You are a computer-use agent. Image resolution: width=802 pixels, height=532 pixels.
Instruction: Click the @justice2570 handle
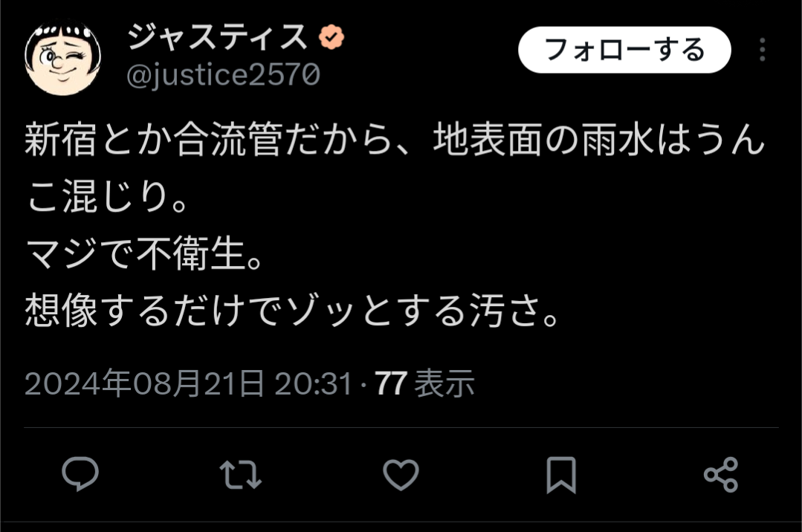pyautogui.click(x=223, y=75)
